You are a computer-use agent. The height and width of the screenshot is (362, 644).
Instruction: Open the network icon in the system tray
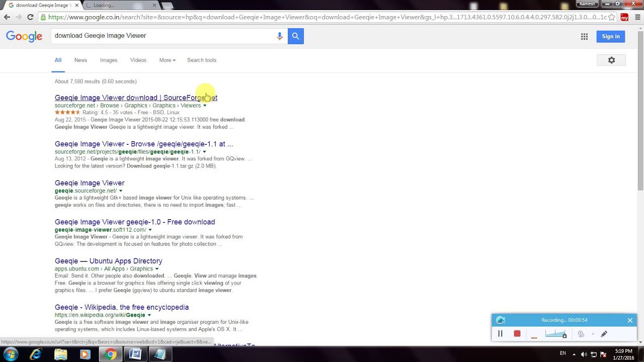(594, 354)
